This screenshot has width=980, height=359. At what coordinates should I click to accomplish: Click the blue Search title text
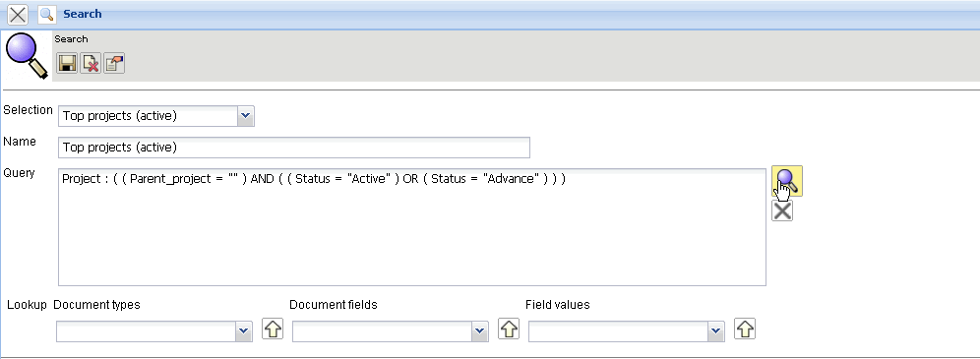point(83,14)
